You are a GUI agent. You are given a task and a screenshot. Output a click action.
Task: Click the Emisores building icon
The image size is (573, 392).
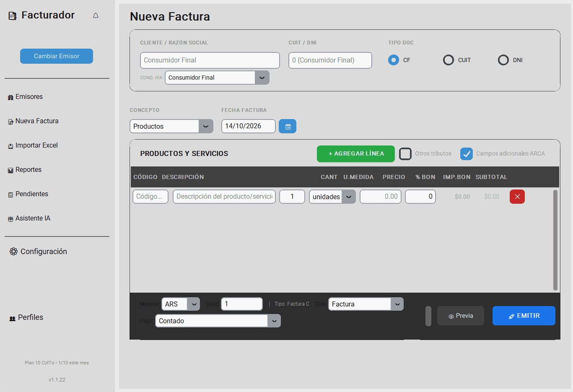pos(10,97)
